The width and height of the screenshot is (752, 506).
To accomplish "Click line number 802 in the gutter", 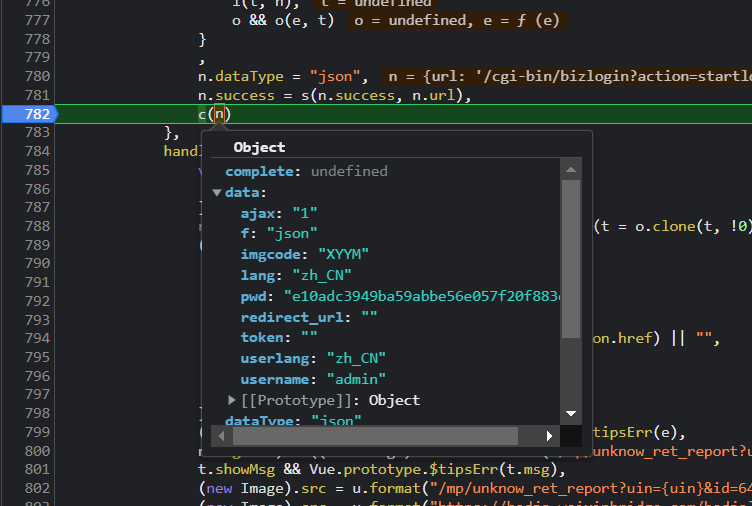I will (37, 488).
